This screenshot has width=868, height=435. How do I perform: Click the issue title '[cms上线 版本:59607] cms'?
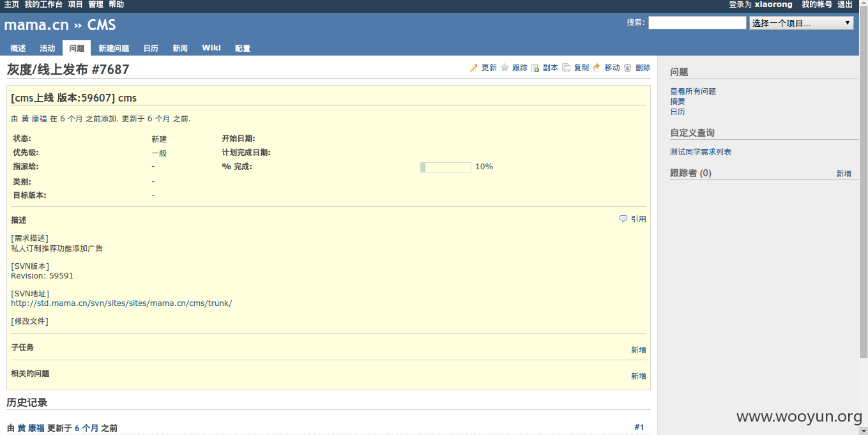[x=74, y=98]
